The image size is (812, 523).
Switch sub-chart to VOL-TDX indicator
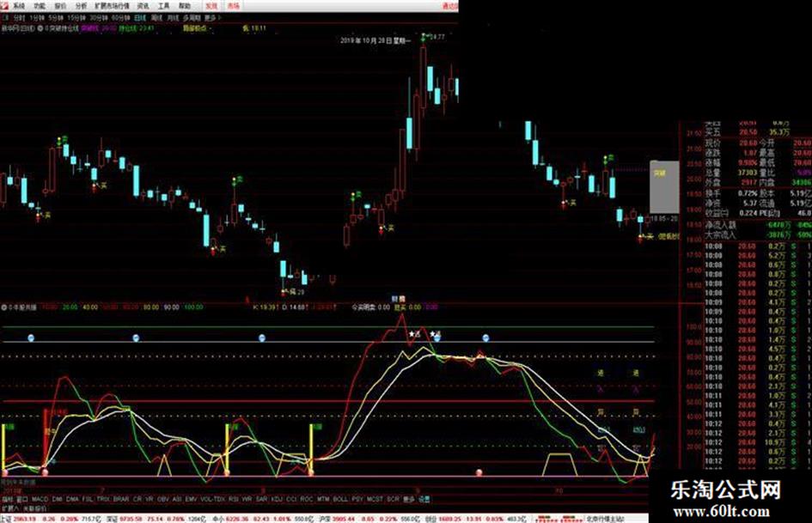click(x=213, y=499)
